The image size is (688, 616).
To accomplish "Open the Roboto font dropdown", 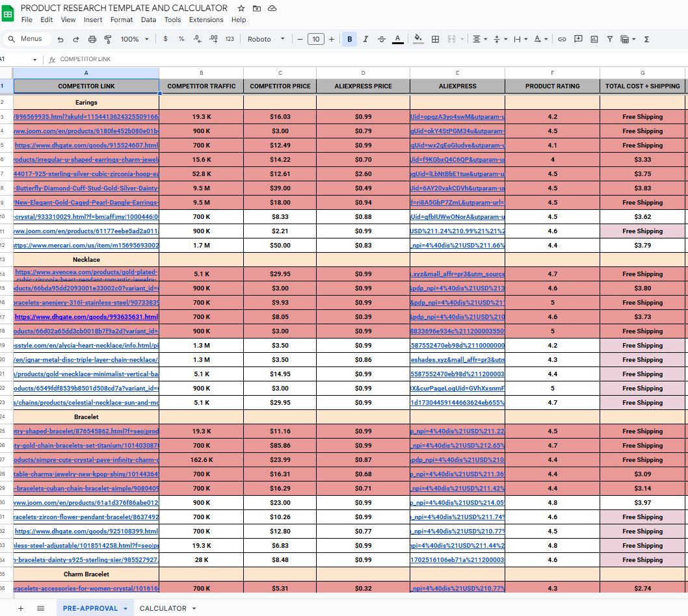I will (266, 39).
